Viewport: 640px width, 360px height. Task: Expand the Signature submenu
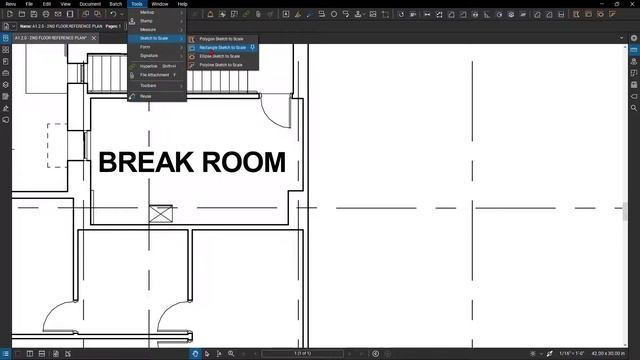coord(157,56)
